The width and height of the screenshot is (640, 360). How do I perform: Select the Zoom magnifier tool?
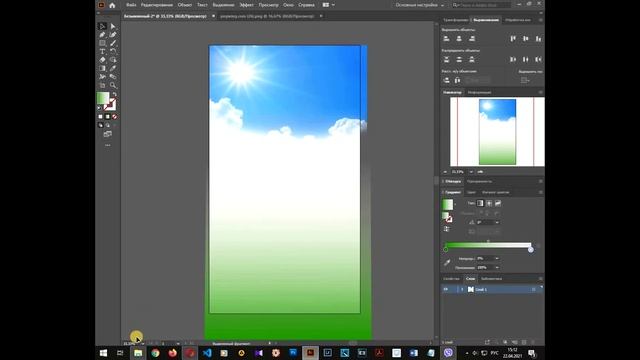113,85
